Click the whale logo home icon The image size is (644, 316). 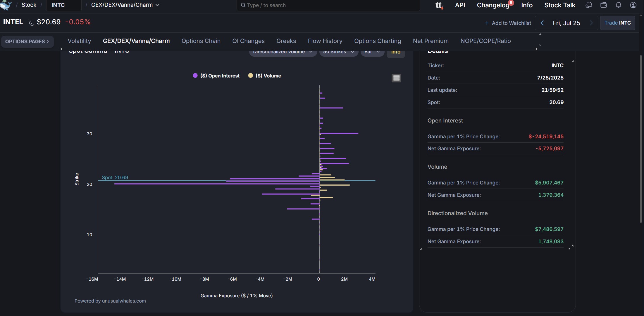point(6,5)
